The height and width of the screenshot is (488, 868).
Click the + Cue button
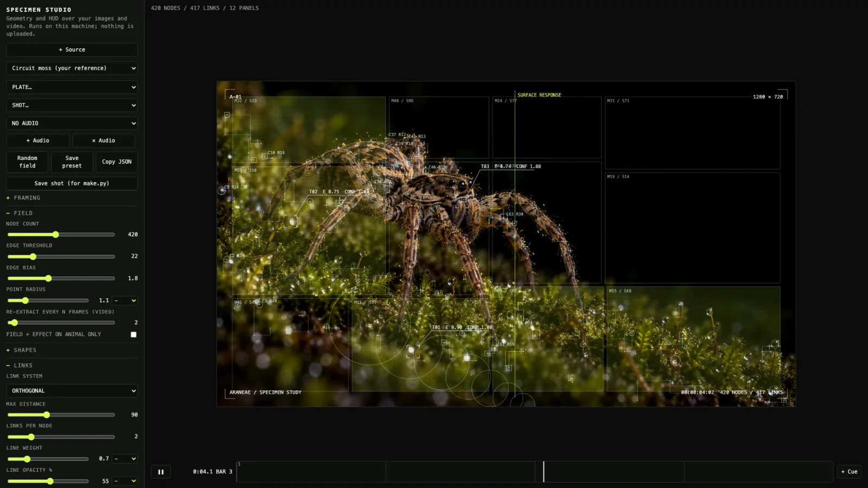[x=849, y=472]
